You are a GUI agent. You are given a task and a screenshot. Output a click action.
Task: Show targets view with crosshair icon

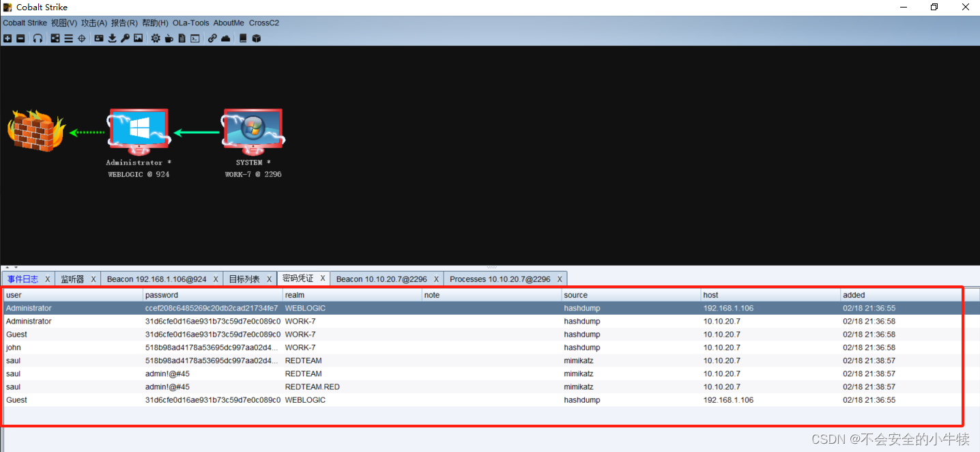pyautogui.click(x=81, y=38)
